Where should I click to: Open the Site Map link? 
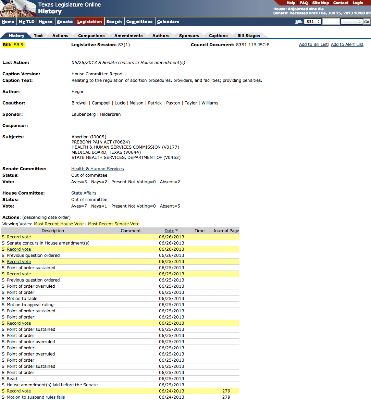click(320, 3)
